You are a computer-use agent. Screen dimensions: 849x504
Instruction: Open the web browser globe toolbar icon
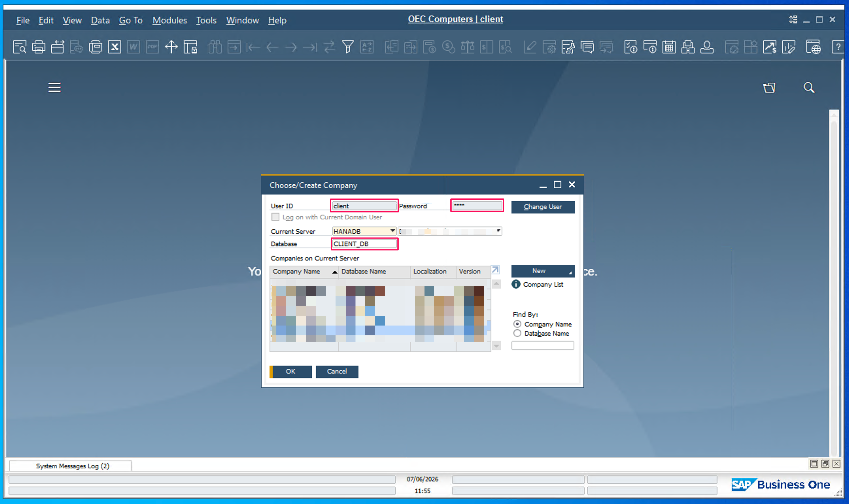click(813, 47)
